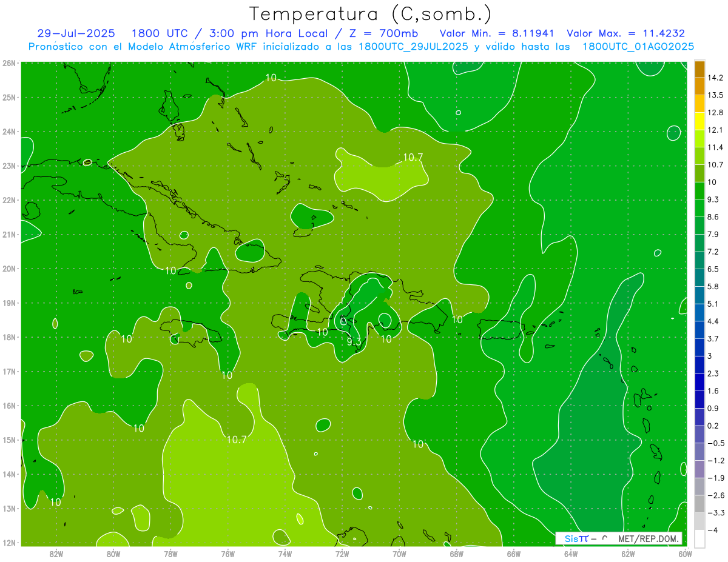
Task: Click the '25N' latitude label
Action: (9, 97)
